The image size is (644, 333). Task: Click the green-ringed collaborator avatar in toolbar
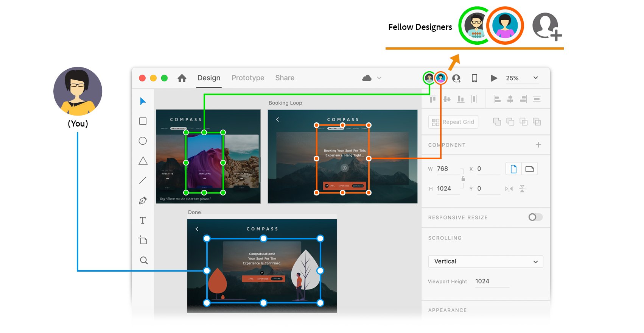pyautogui.click(x=429, y=78)
